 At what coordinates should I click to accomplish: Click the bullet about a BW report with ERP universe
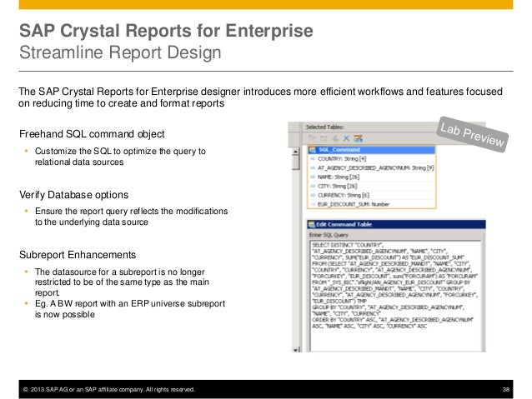click(130, 309)
